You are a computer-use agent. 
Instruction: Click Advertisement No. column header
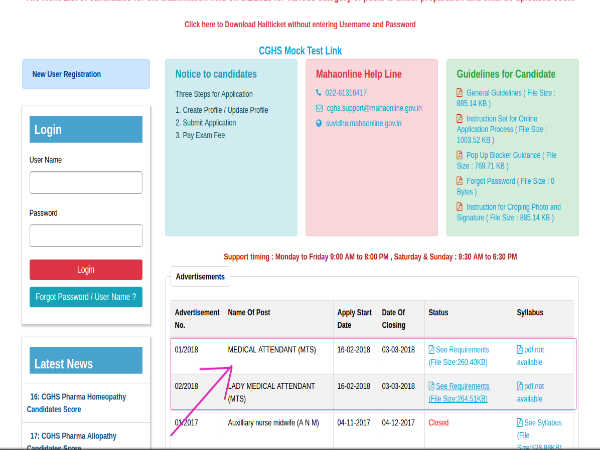[x=197, y=319]
